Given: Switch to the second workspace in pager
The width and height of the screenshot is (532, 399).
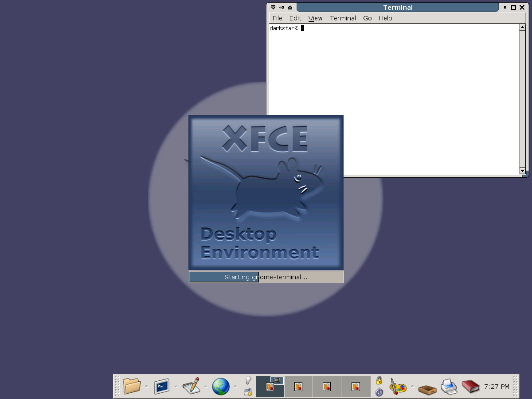Looking at the screenshot, I should point(298,386).
